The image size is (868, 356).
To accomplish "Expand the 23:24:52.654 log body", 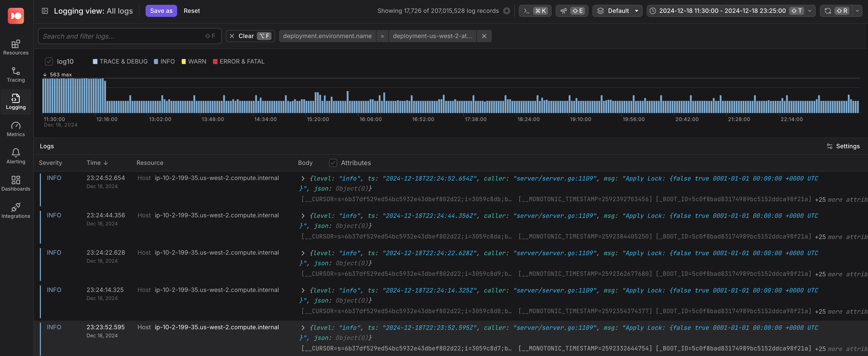I will [303, 179].
